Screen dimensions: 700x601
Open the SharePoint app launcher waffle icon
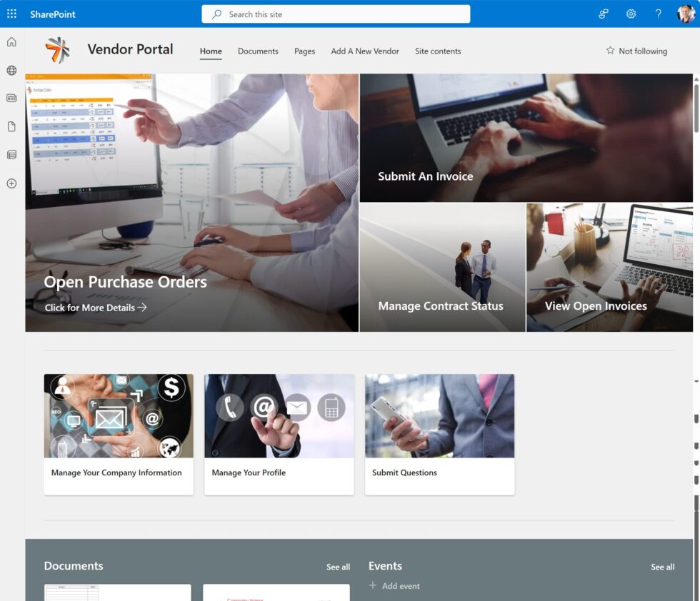pyautogui.click(x=11, y=14)
